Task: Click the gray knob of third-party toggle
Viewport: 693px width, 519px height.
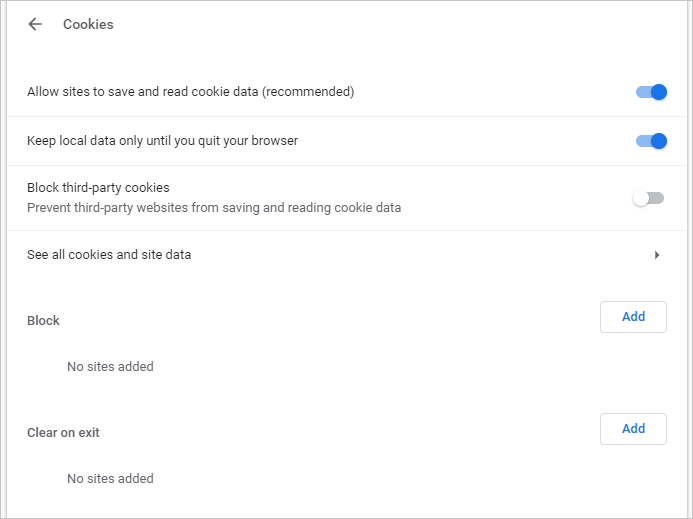Action: click(x=641, y=198)
